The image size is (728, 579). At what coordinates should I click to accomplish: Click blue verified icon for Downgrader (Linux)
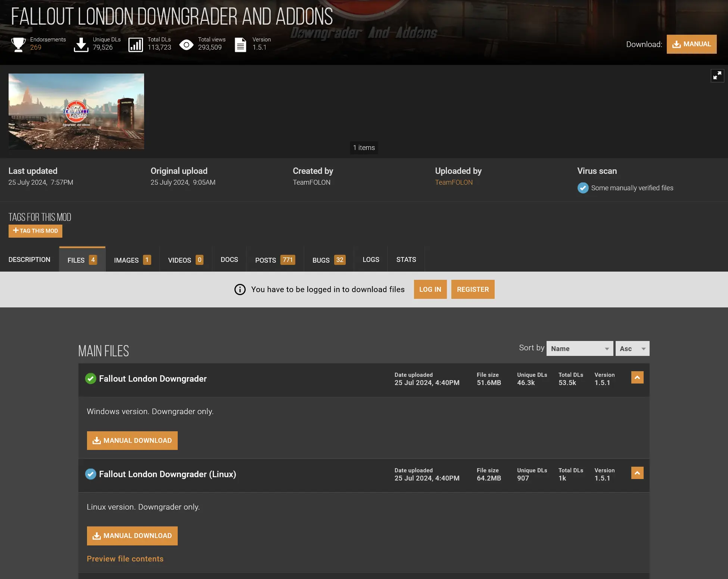[90, 474]
